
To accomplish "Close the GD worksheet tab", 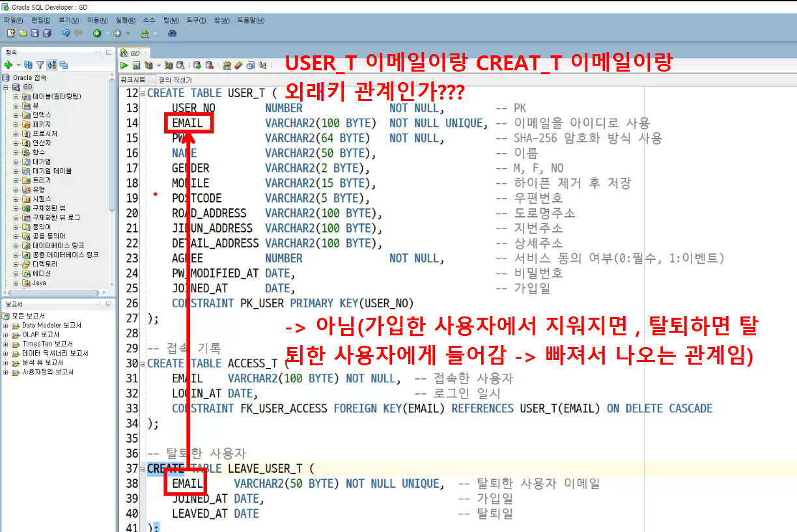I will click(x=145, y=53).
